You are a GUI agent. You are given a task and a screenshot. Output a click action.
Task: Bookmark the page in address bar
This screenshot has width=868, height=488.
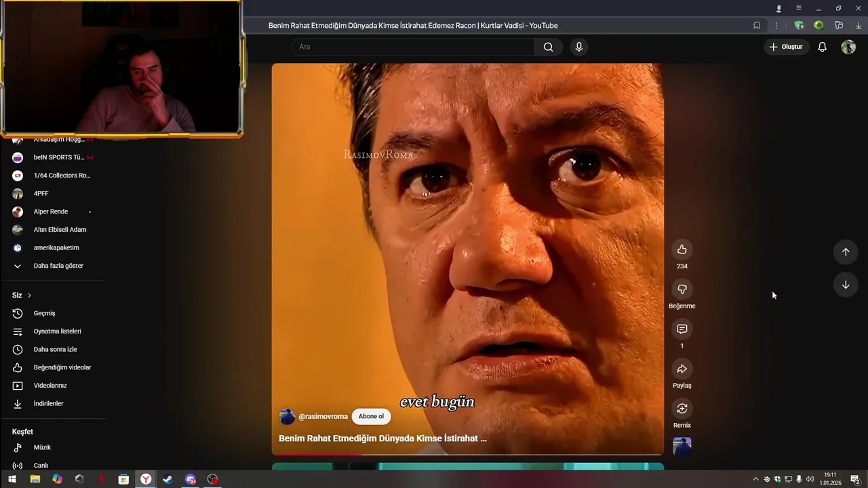757,26
